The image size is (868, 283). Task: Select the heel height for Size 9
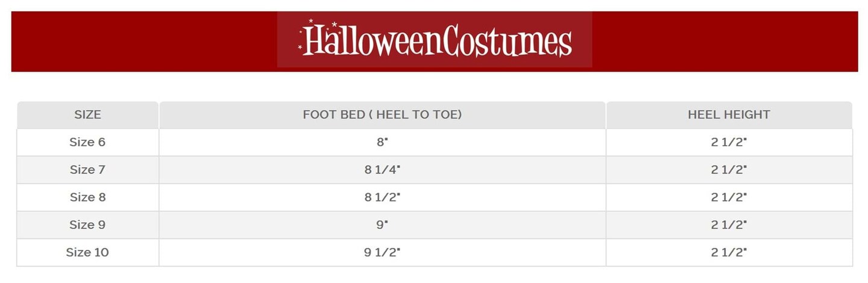(729, 225)
